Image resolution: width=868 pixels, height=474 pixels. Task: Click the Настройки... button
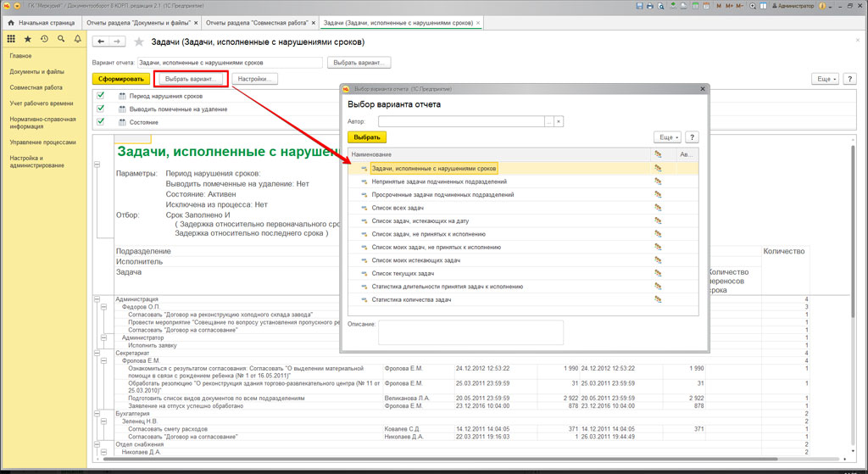point(254,79)
